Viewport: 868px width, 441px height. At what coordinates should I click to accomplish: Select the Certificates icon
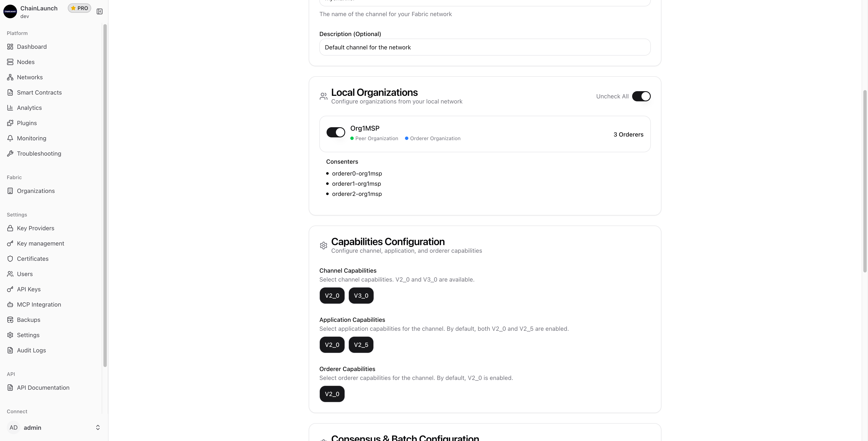pyautogui.click(x=10, y=259)
